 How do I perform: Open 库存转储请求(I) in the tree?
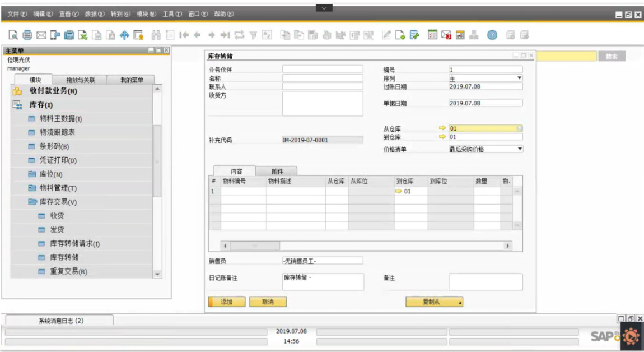pos(74,244)
